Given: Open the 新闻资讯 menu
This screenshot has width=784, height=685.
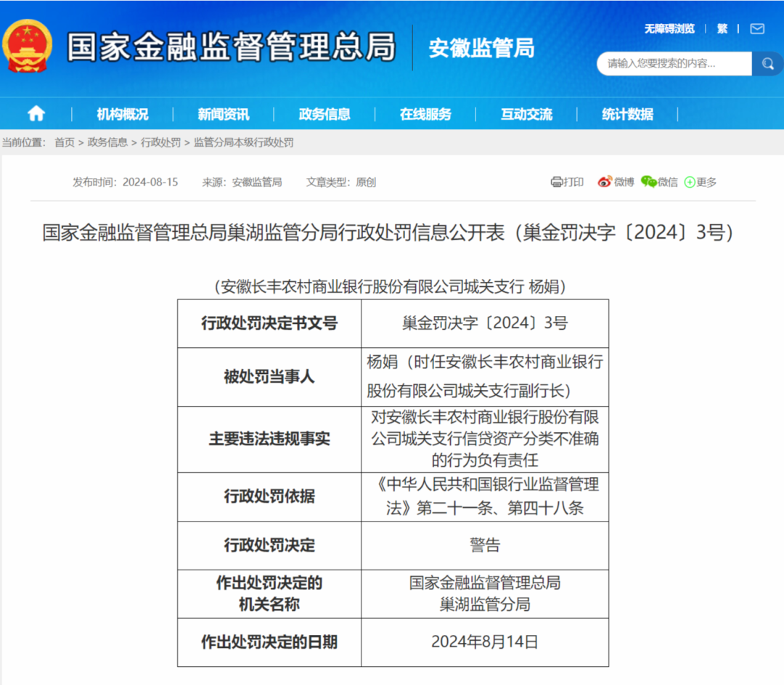Looking at the screenshot, I should pyautogui.click(x=223, y=114).
